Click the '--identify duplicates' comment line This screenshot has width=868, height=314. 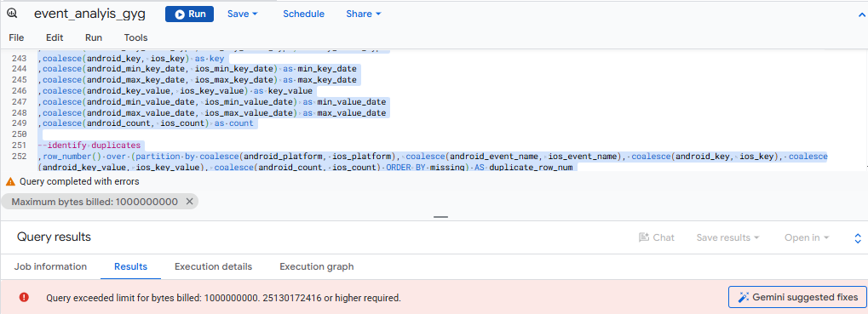coord(89,146)
